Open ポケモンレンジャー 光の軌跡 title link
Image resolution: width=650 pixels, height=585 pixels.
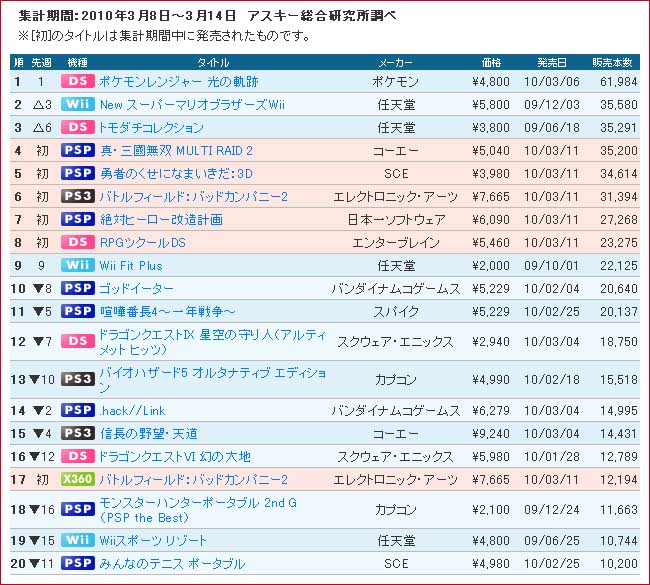click(179, 81)
